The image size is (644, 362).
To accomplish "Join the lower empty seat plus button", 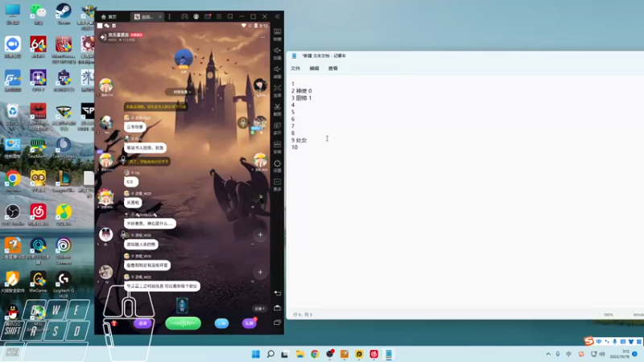I will coord(260,272).
